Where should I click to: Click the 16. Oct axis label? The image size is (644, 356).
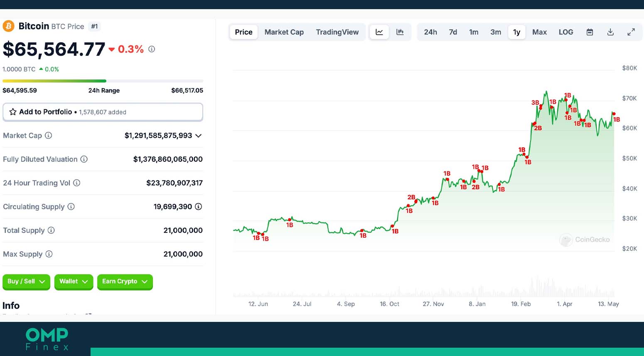coord(389,304)
